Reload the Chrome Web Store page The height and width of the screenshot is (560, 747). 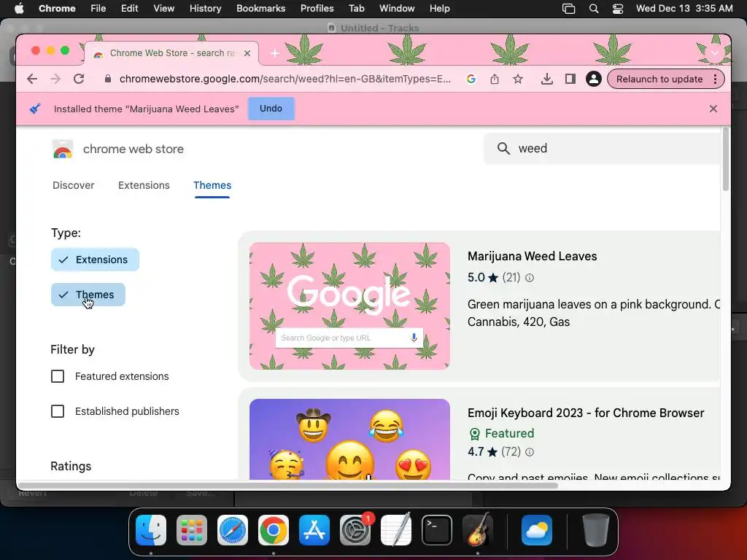point(79,79)
